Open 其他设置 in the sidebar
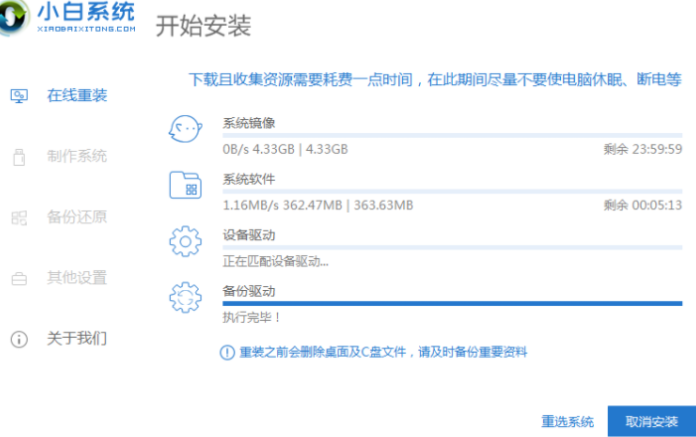The width and height of the screenshot is (696, 437). [77, 279]
